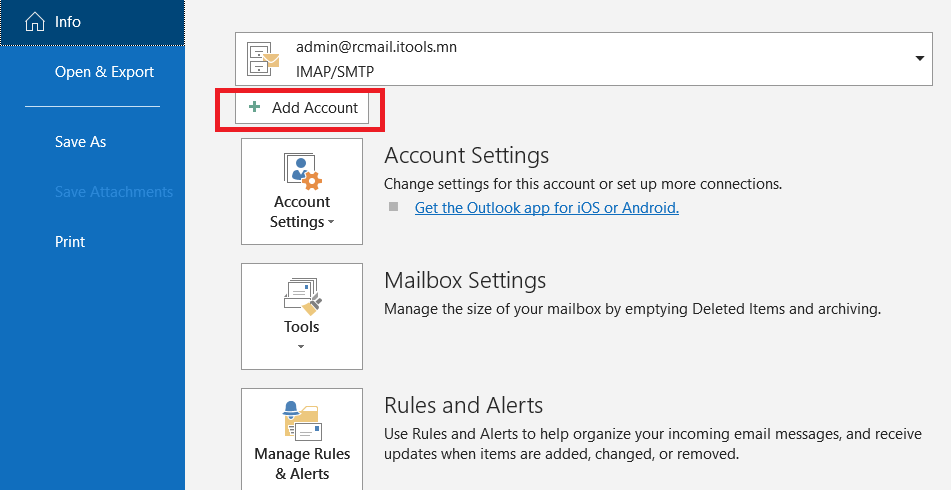
Task: Click the mail account file cabinet icon
Action: [x=263, y=59]
